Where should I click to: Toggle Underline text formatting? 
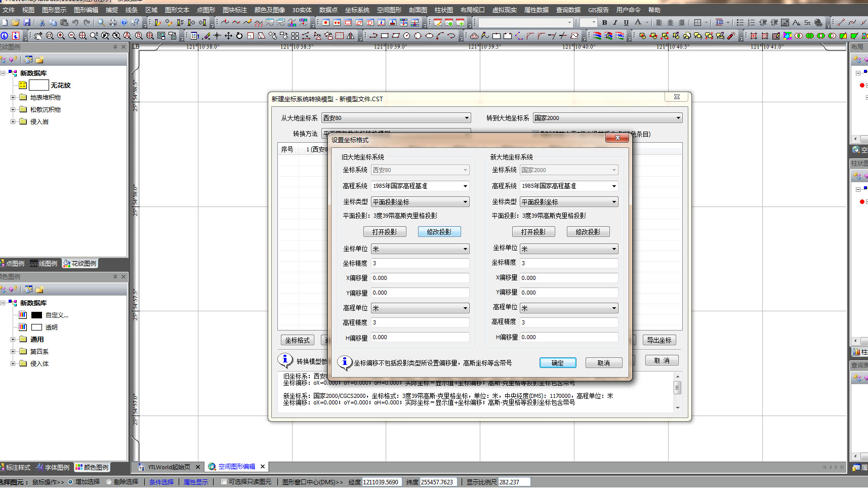[x=627, y=22]
